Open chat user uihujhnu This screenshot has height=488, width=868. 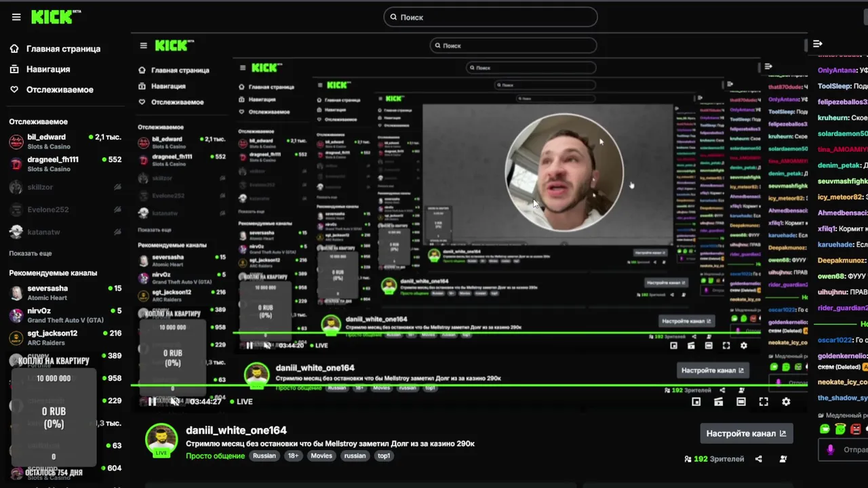[x=833, y=292]
